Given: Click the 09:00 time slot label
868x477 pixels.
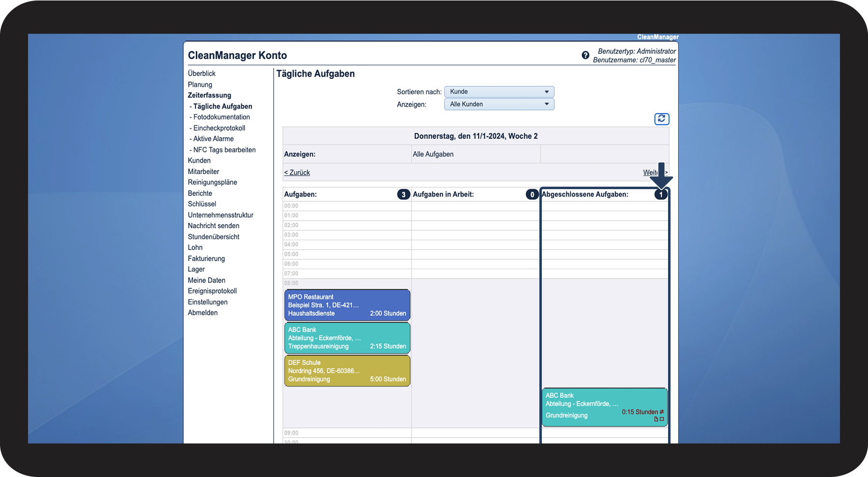Looking at the screenshot, I should pos(291,433).
